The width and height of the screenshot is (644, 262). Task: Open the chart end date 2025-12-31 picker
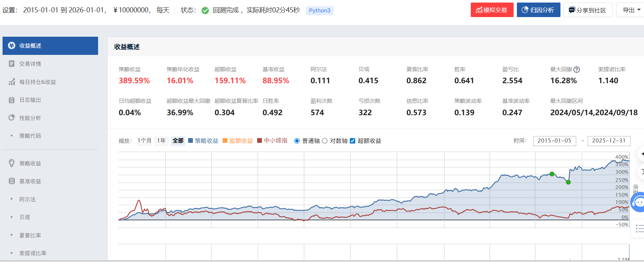(609, 141)
